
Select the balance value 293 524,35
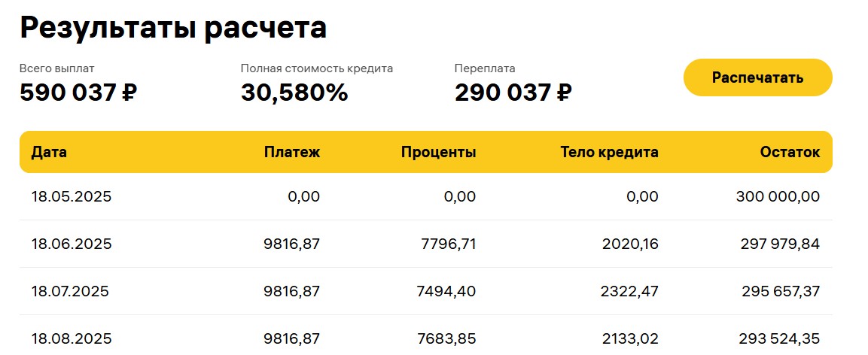tap(779, 338)
